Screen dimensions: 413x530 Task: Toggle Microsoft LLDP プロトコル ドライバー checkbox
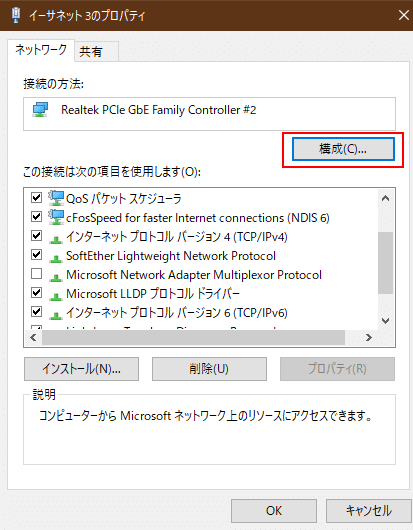37,292
